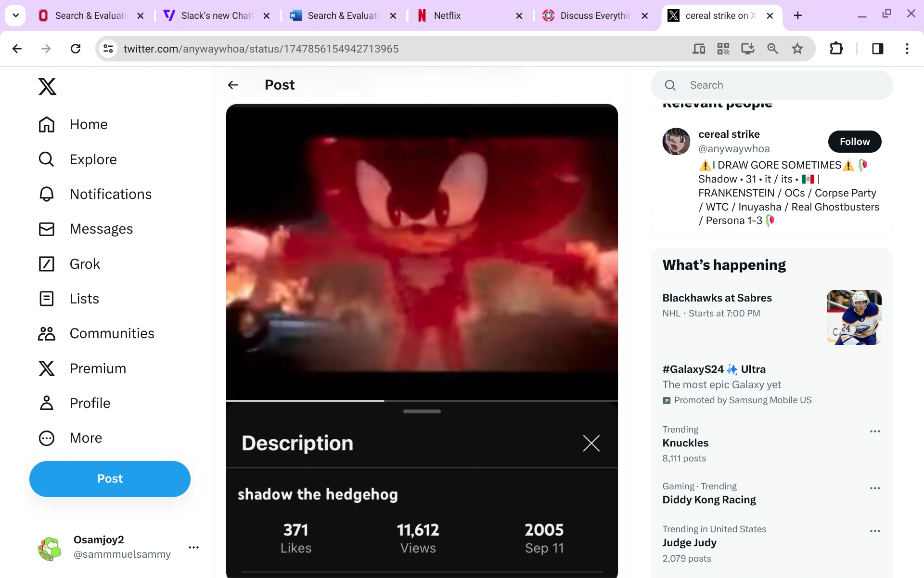924x578 pixels.
Task: Open tab search dropdown chevron
Action: pos(15,15)
